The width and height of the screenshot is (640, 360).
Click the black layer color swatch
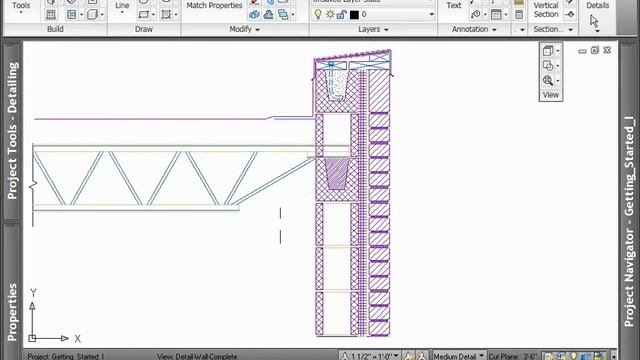pos(354,15)
